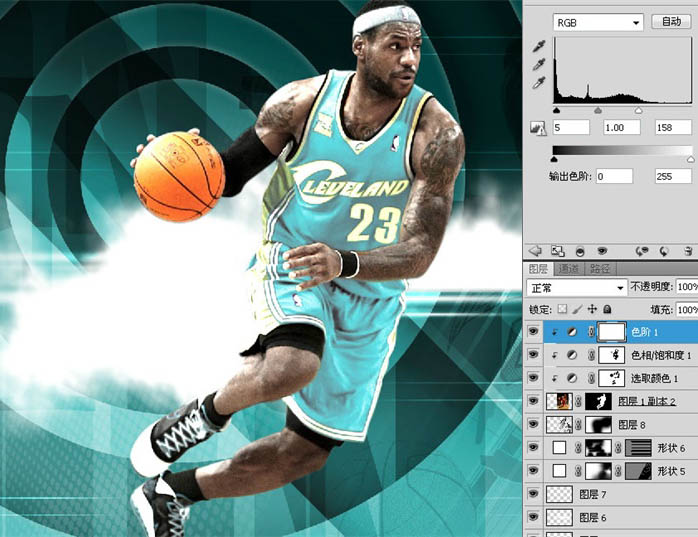Switch to the 图层 tab

[x=539, y=268]
